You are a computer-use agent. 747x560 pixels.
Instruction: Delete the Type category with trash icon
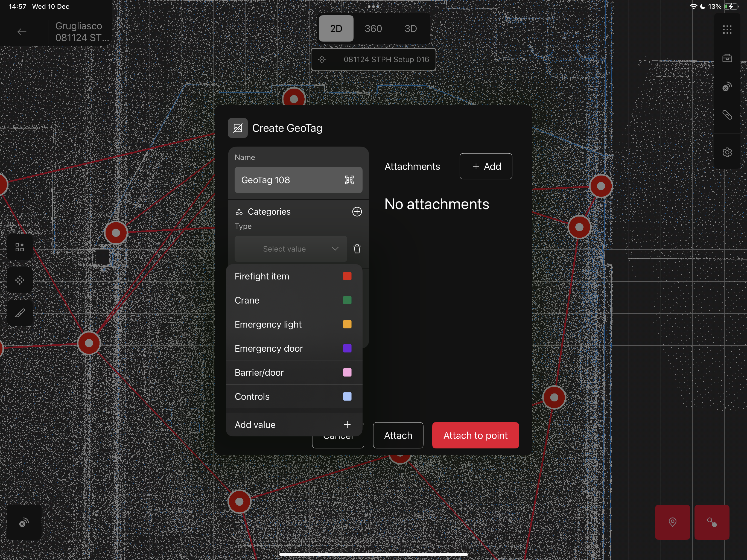click(x=357, y=249)
